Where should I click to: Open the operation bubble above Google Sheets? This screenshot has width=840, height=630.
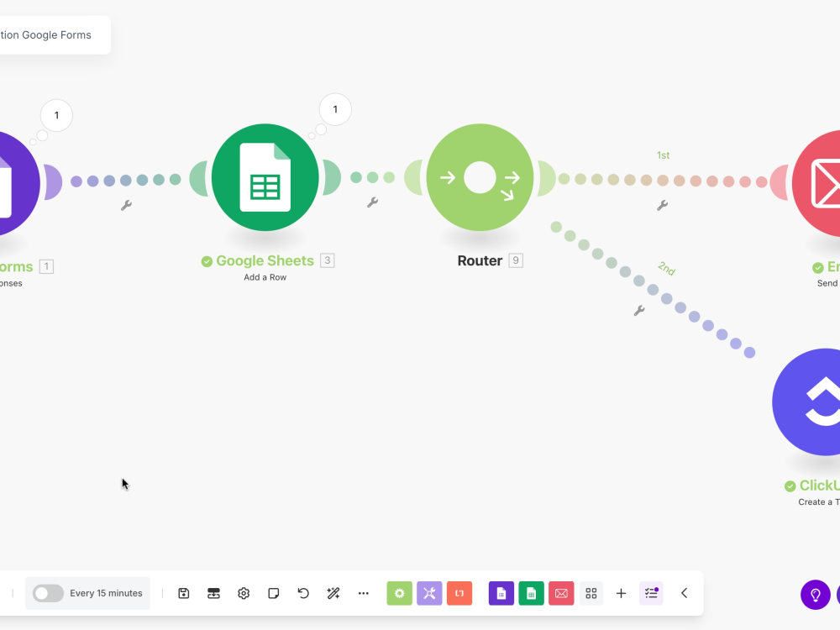tap(335, 109)
